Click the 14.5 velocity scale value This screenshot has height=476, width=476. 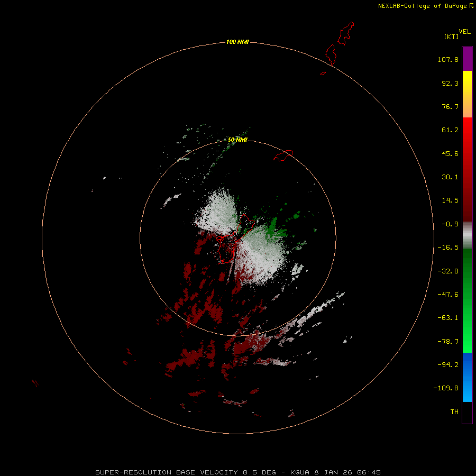click(450, 200)
